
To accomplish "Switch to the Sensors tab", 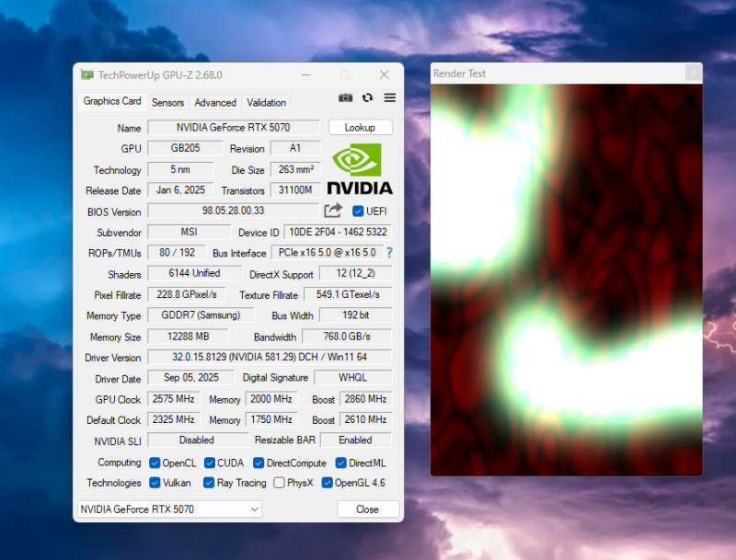I will [x=167, y=103].
